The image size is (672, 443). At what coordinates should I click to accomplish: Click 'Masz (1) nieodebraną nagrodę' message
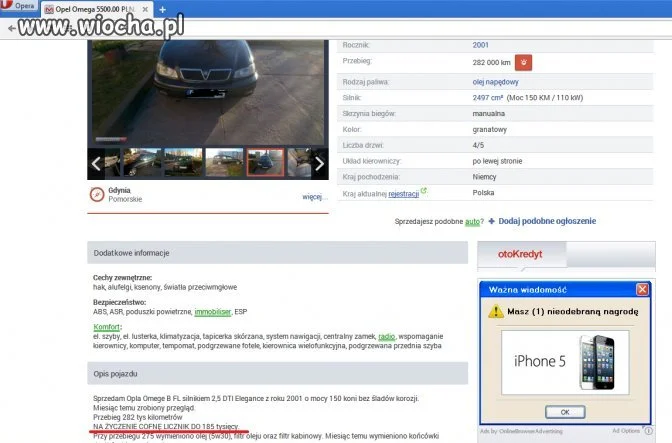pyautogui.click(x=573, y=311)
